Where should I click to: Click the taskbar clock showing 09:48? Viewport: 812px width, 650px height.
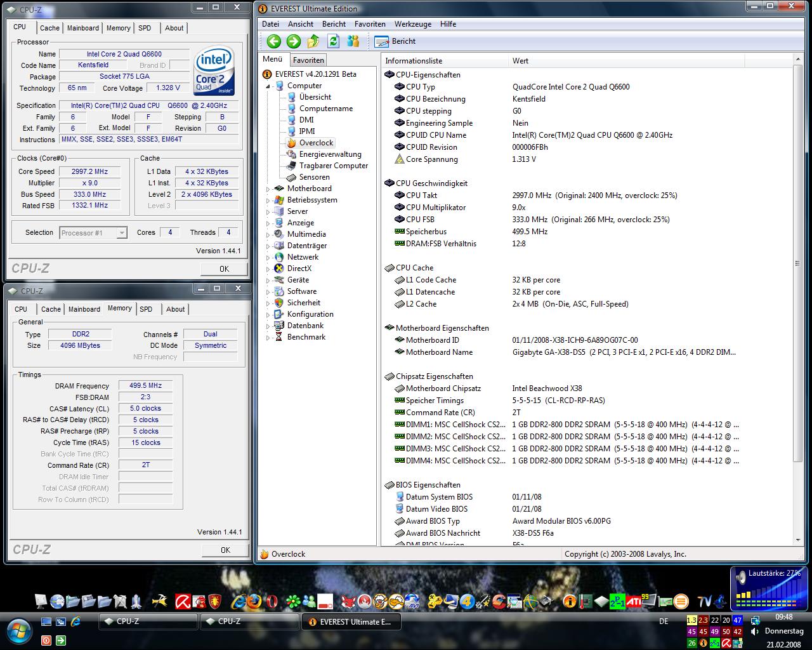[783, 617]
